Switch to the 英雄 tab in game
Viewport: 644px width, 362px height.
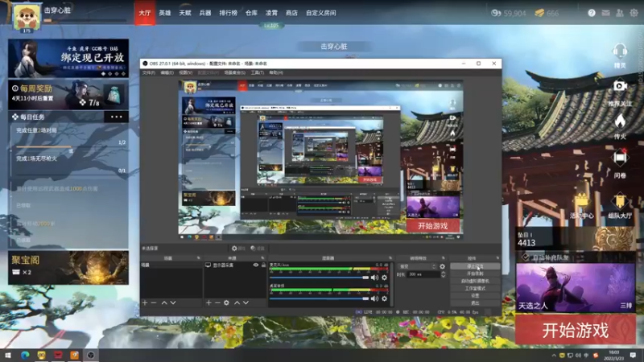point(165,13)
